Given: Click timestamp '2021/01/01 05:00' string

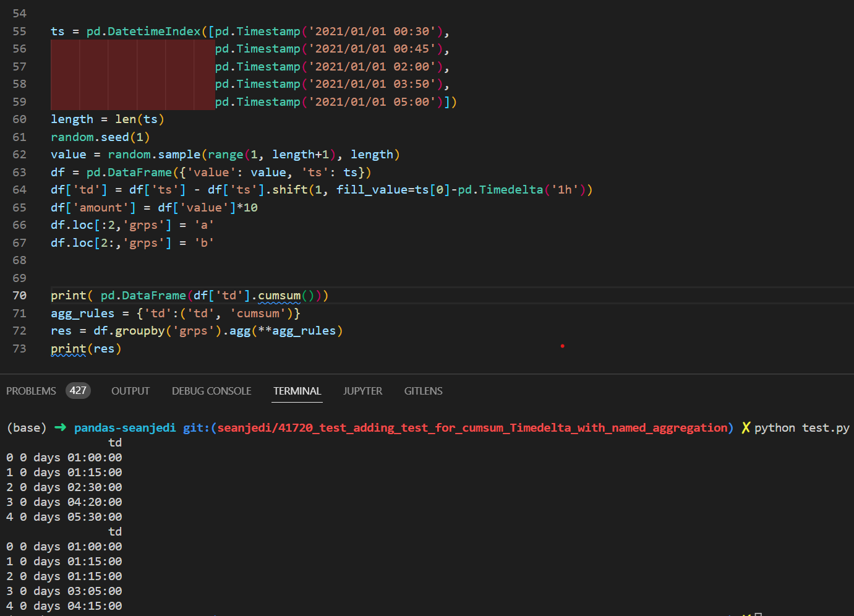Looking at the screenshot, I should pos(372,102).
